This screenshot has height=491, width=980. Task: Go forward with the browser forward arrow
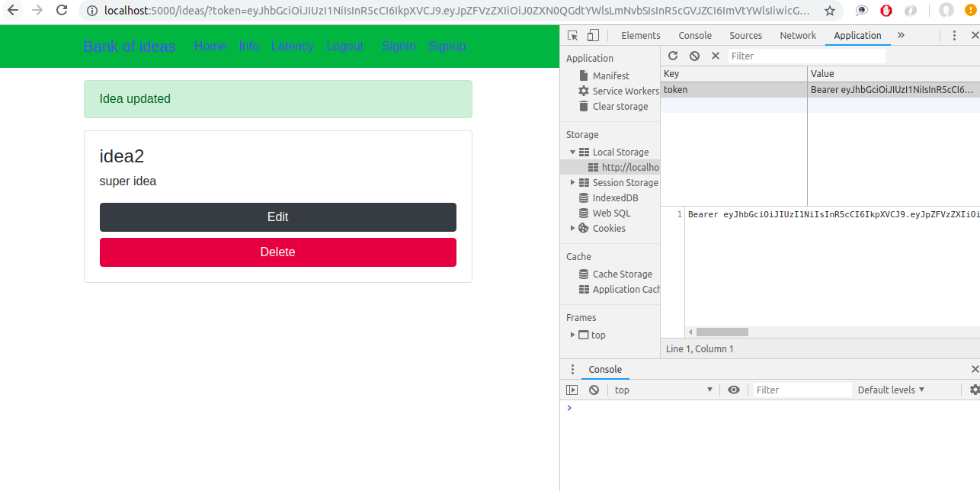pos(37,11)
